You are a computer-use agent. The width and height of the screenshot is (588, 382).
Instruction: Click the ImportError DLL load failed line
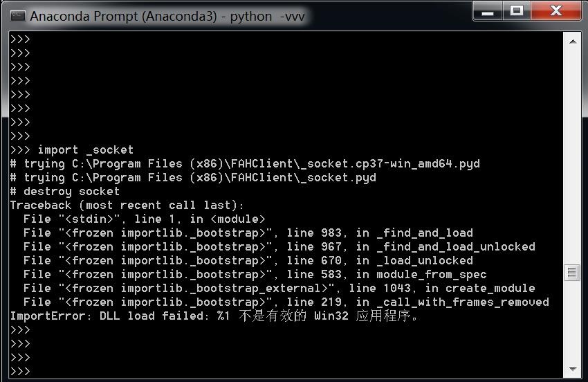214,316
